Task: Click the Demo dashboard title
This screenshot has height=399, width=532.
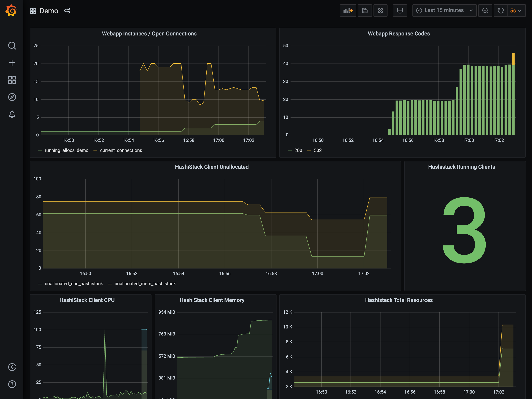Action: click(49, 11)
